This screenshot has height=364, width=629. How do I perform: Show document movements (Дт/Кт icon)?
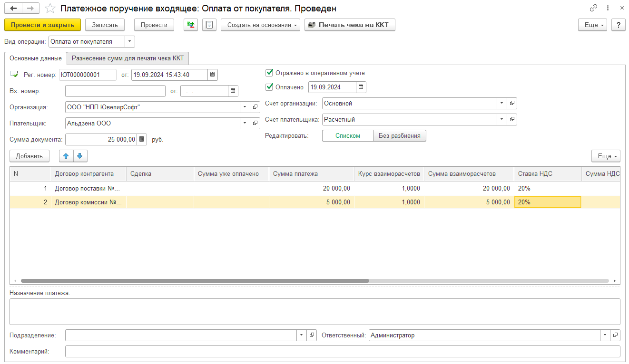pyautogui.click(x=191, y=25)
